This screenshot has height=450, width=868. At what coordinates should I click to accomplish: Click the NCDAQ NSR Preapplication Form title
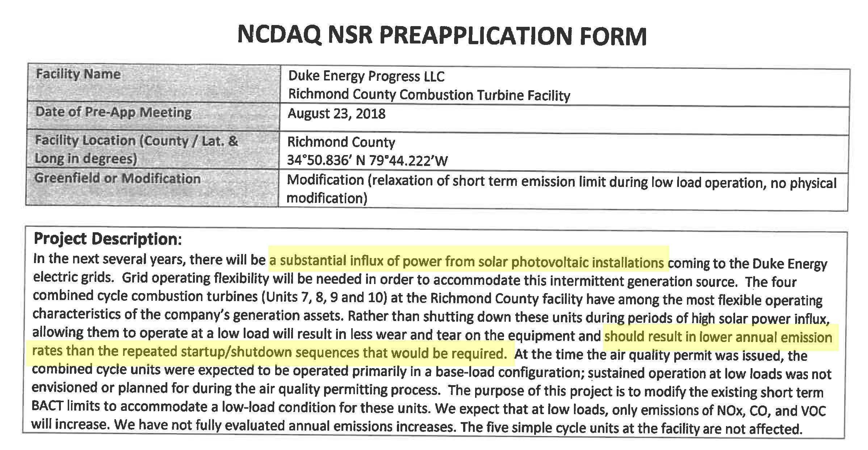[x=442, y=36]
